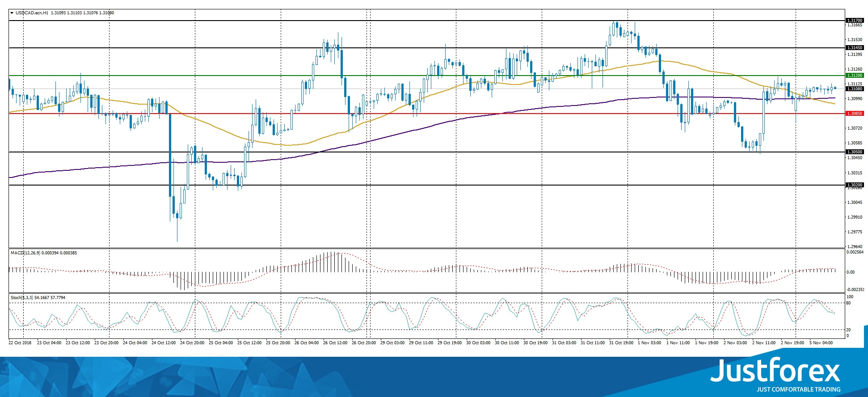Click the 5 Nov 04:00 time label
The height and width of the screenshot is (397, 868).
[821, 343]
